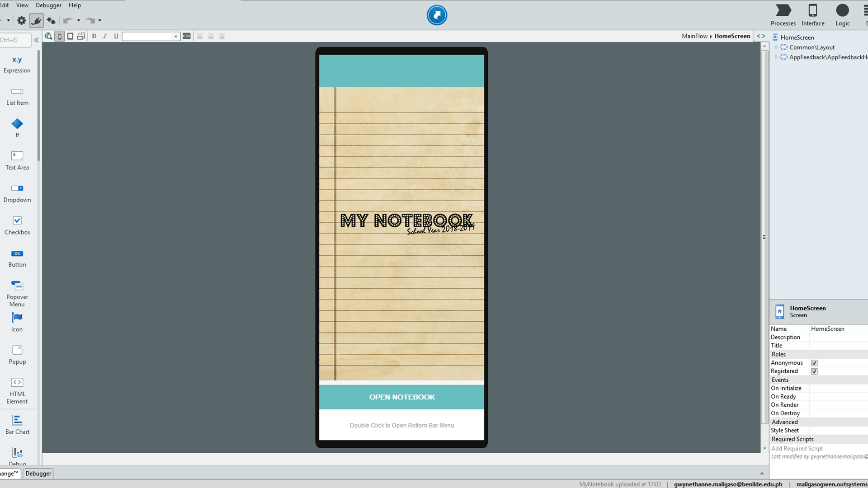
Task: Open preview in browser globe icon
Action: [x=48, y=36]
